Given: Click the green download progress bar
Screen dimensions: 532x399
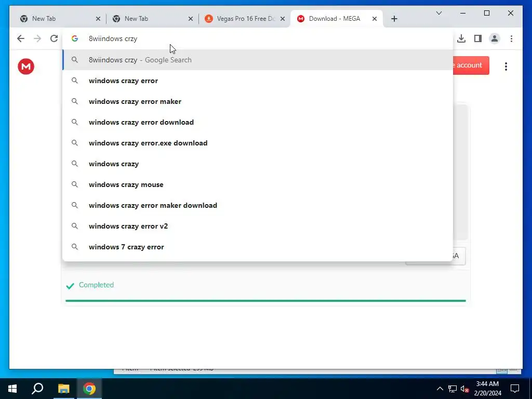Looking at the screenshot, I should pos(265,301).
